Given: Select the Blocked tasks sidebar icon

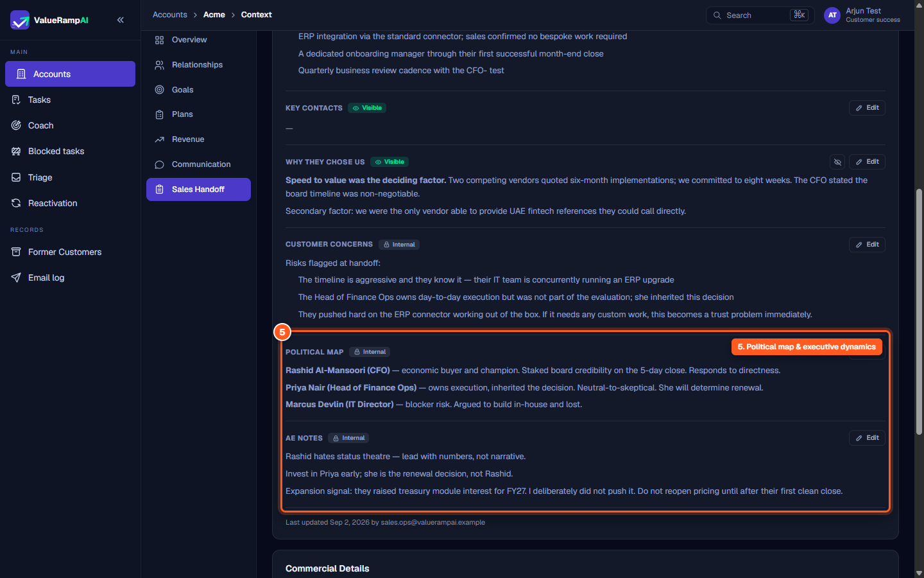Looking at the screenshot, I should pyautogui.click(x=16, y=151).
